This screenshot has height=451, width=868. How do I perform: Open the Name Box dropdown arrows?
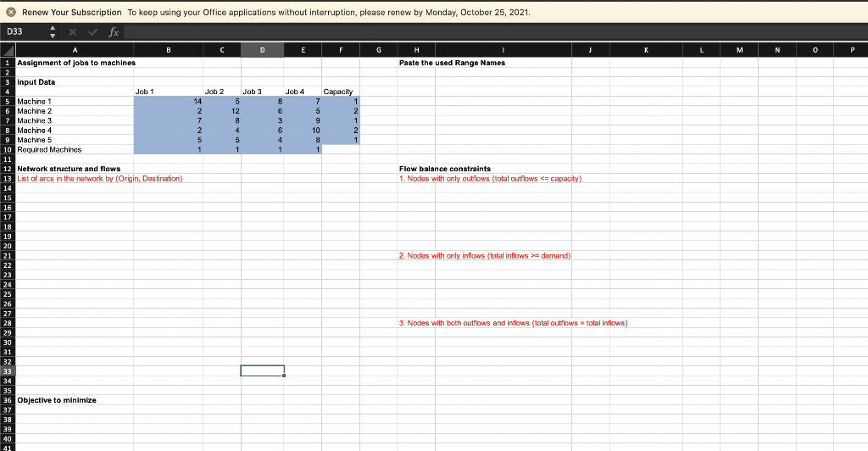53,31
